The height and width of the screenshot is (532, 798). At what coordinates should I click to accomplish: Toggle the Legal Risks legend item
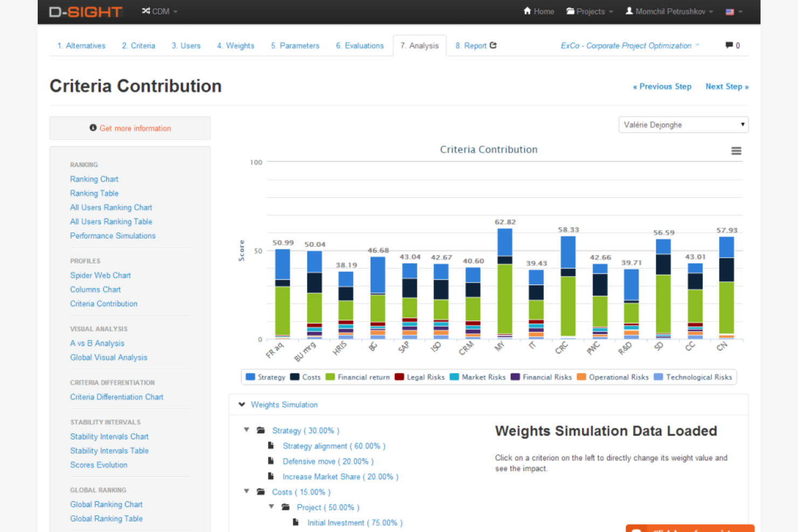tap(425, 377)
